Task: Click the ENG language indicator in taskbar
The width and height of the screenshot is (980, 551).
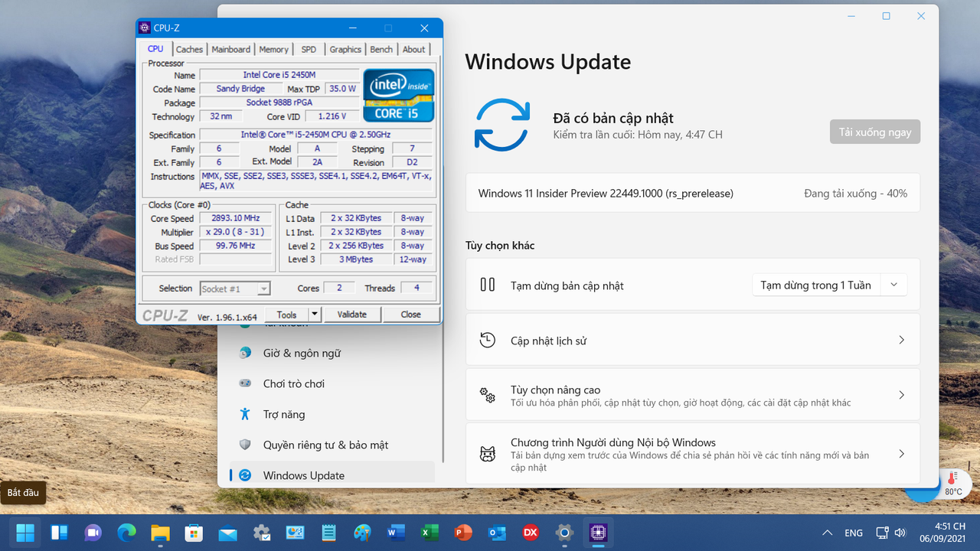Action: (854, 533)
